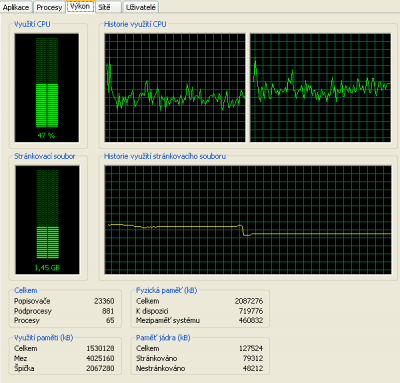Click the Stránkováno label
Image resolution: width=400 pixels, height=383 pixels.
point(156,358)
